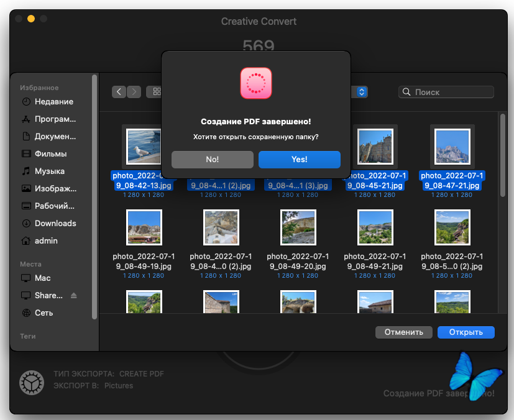Click the yellow minimize window button
The height and width of the screenshot is (420, 514).
[31, 19]
